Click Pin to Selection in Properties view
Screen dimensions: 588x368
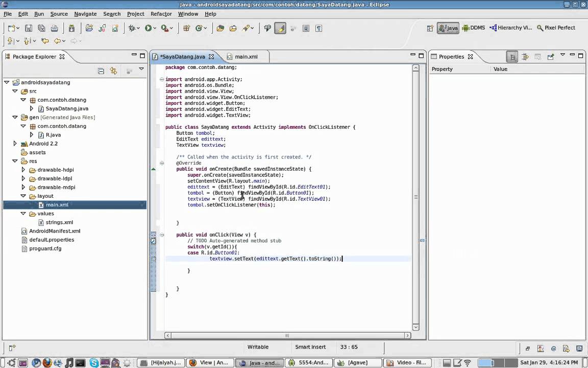[x=551, y=57]
